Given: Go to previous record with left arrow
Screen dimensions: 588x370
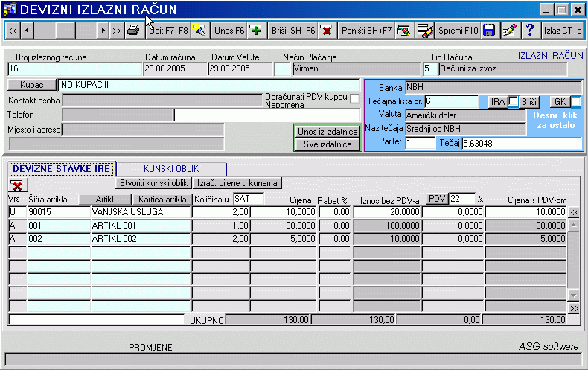Looking at the screenshot, I should click(x=27, y=31).
